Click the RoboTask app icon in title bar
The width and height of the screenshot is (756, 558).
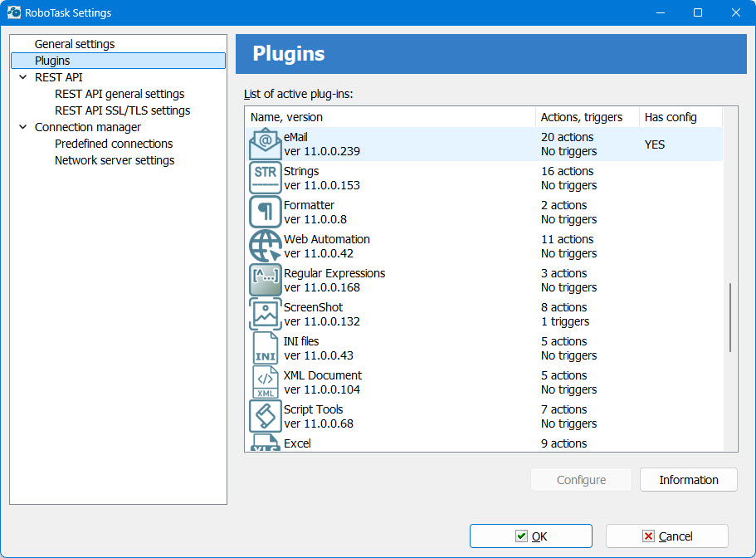[x=14, y=12]
